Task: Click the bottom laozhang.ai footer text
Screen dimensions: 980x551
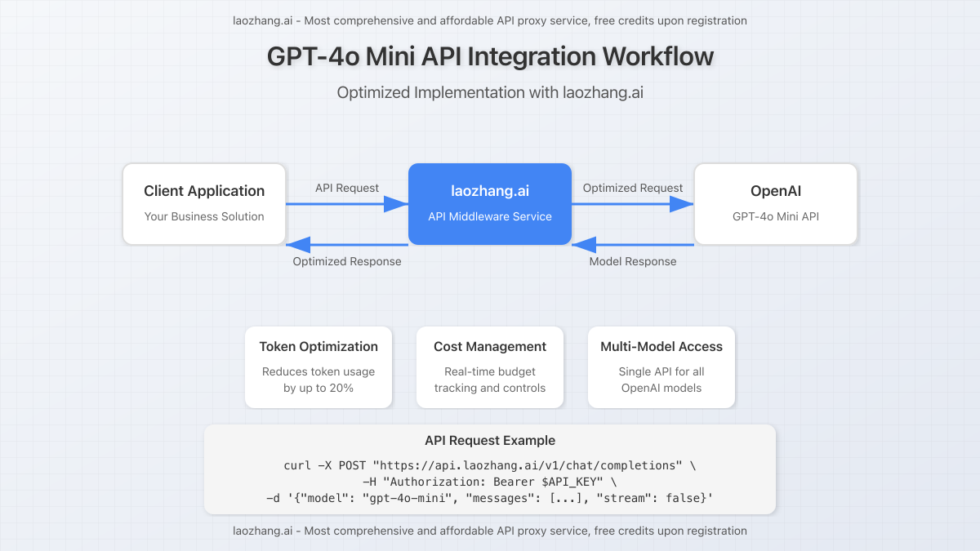Action: 490,531
